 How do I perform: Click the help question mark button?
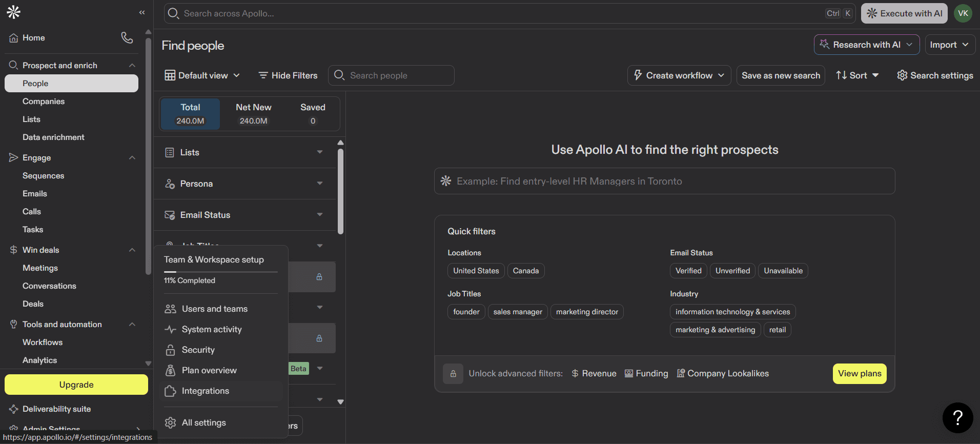[x=957, y=418]
